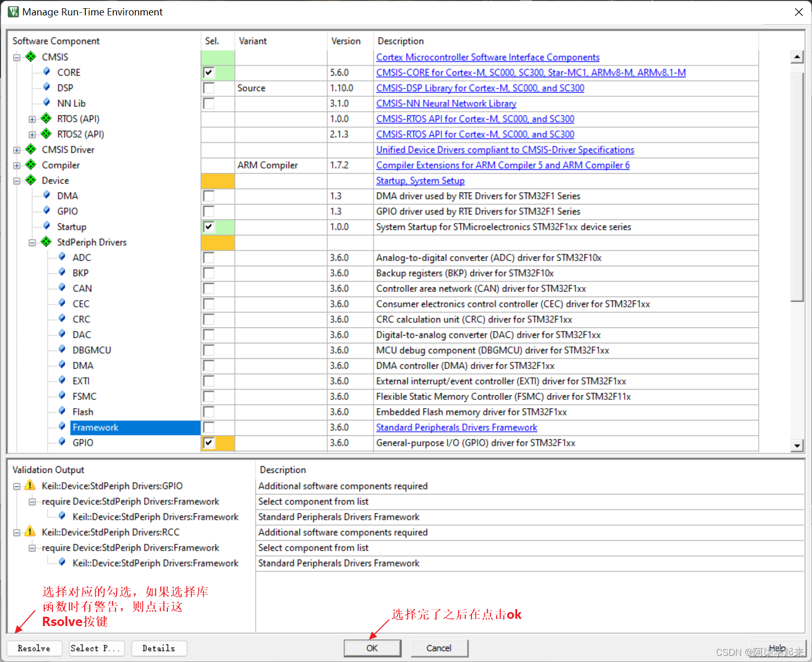Collapse the Device tree node
This screenshot has width=812, height=662.
tap(17, 181)
